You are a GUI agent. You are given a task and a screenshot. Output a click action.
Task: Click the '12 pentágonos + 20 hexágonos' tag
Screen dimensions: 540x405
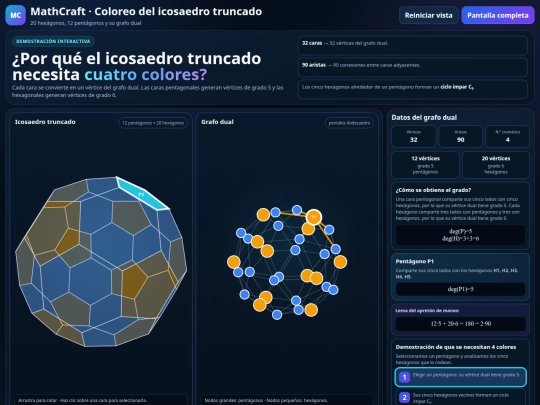coord(153,123)
